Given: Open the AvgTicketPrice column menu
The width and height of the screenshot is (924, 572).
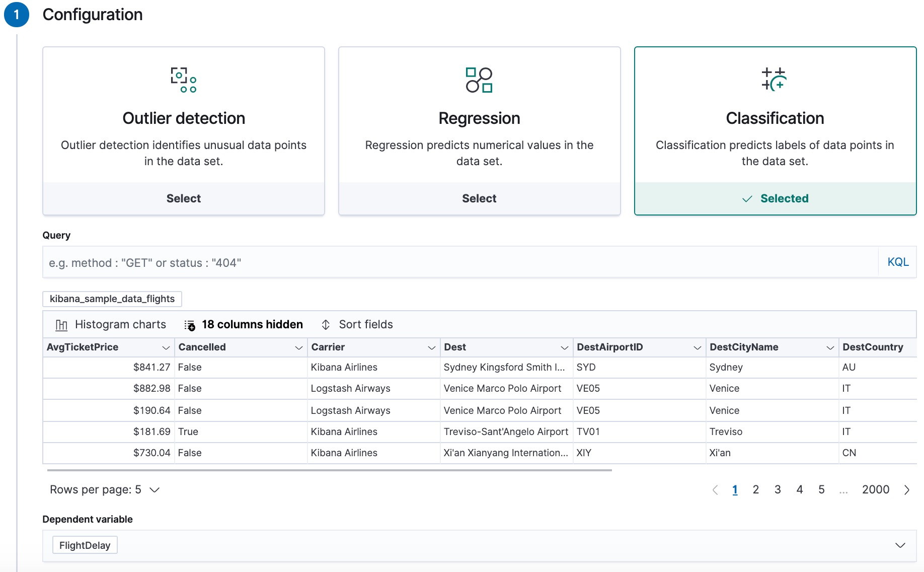Looking at the screenshot, I should (166, 347).
